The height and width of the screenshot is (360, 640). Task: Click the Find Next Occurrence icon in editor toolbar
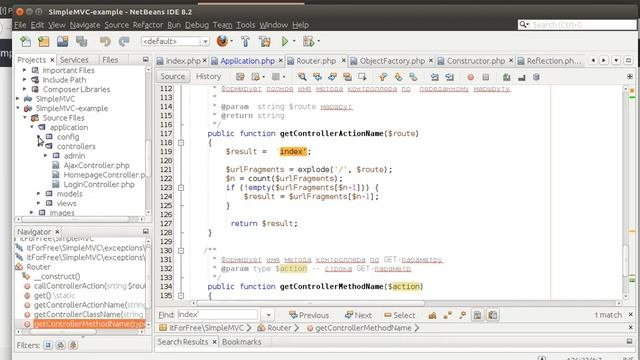click(332, 77)
